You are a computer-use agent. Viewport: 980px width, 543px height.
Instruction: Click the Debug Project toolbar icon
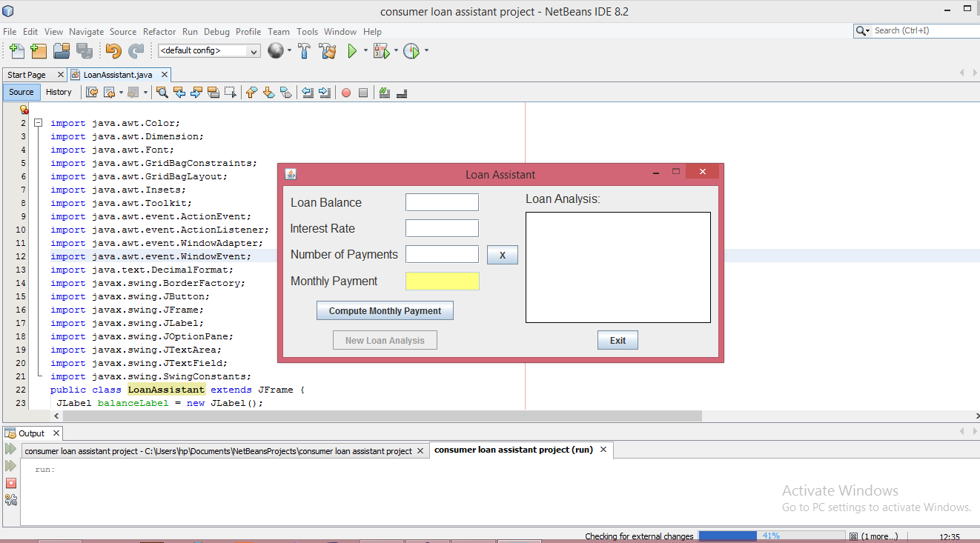point(381,51)
